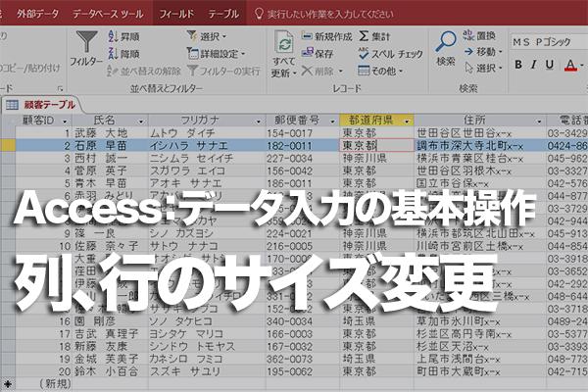Image resolution: width=588 pixels, height=392 pixels.
Task: Click the 検索 magnifier icon
Action: 446,41
